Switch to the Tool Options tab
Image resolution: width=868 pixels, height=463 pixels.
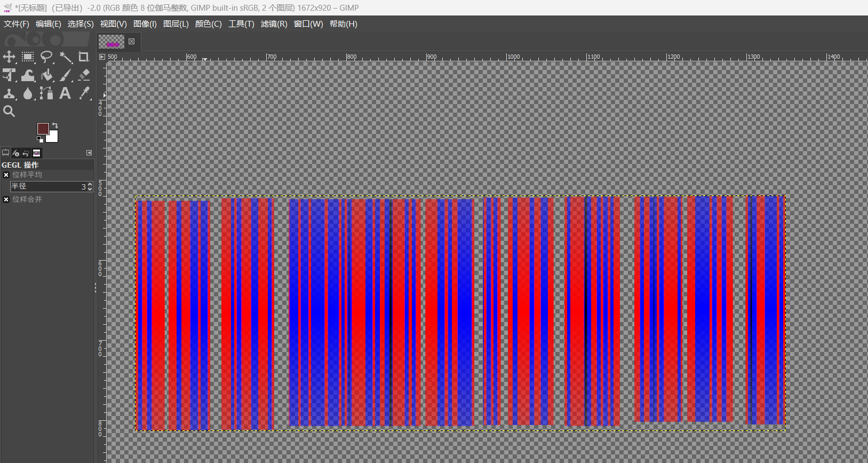[5, 153]
